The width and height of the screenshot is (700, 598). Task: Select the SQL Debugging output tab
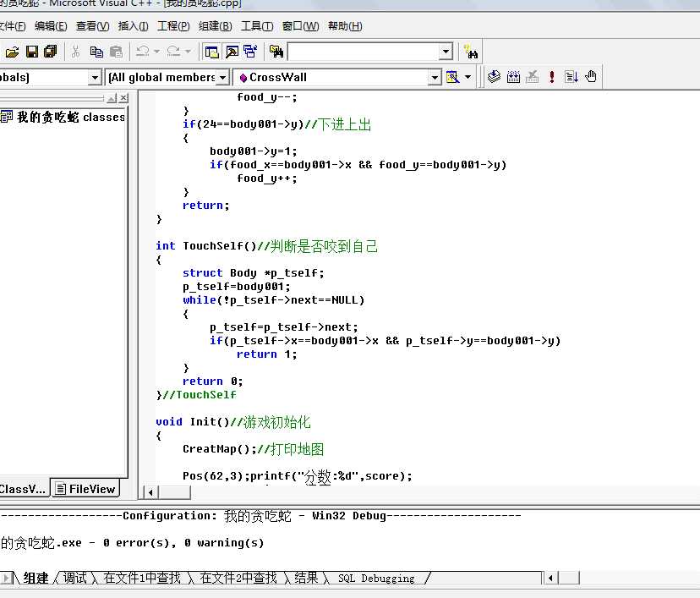[376, 579]
